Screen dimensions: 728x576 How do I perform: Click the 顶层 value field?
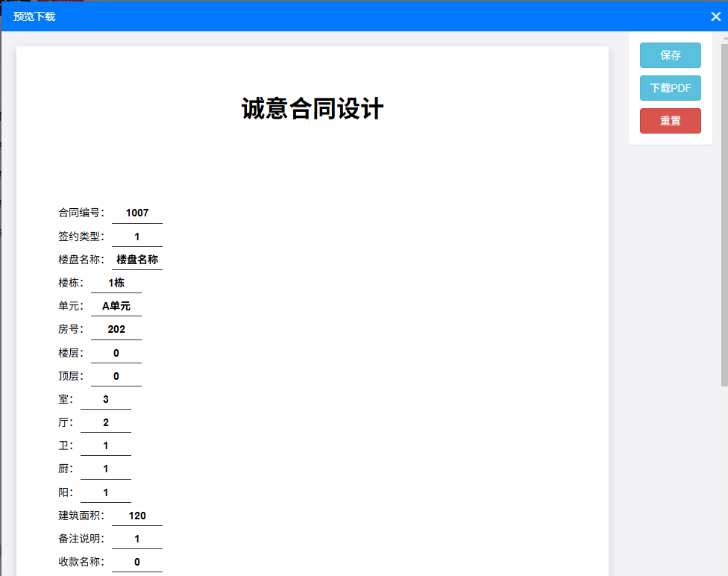tap(116, 376)
